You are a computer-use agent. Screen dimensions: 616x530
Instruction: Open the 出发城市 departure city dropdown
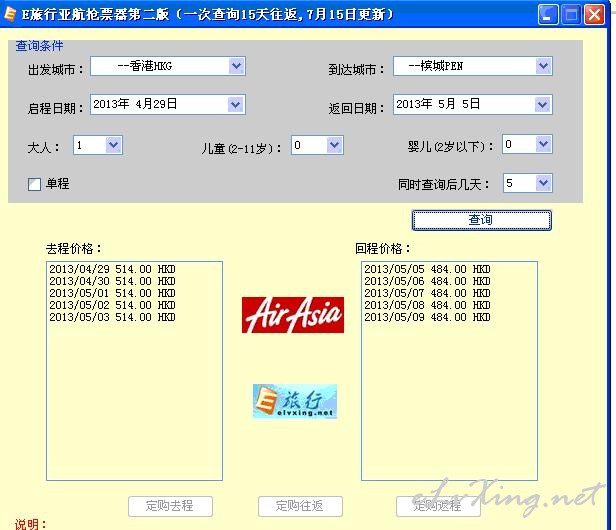[236, 66]
